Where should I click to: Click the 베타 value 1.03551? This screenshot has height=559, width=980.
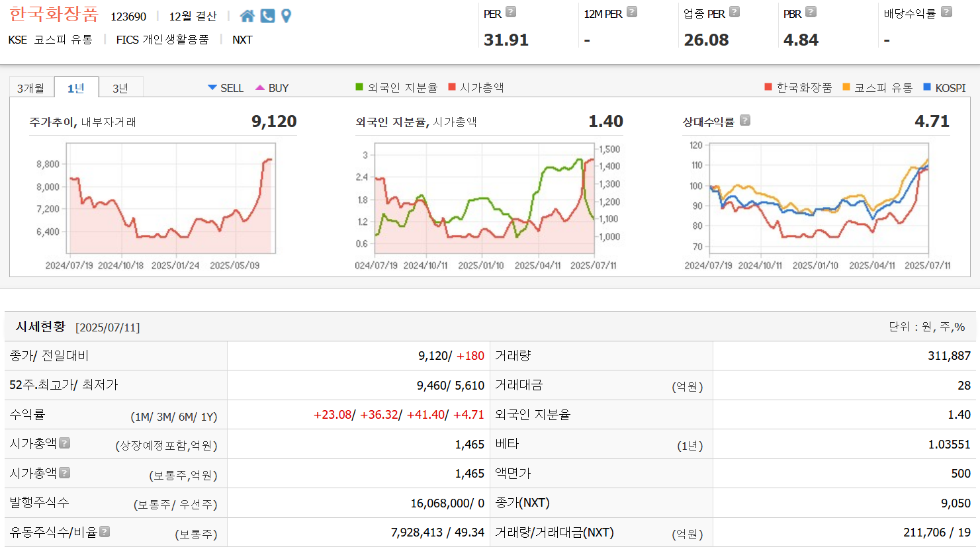pos(949,445)
